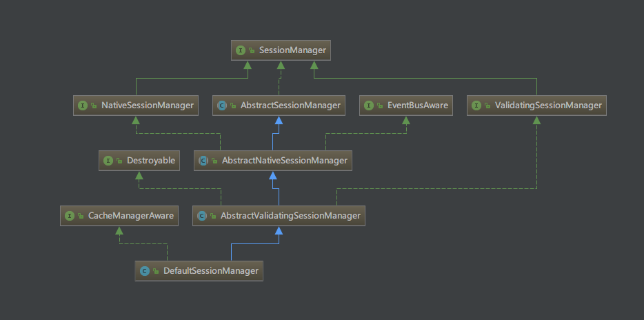The width and height of the screenshot is (644, 320).
Task: Click the lock icon beside Destroyable
Action: pyautogui.click(x=119, y=161)
